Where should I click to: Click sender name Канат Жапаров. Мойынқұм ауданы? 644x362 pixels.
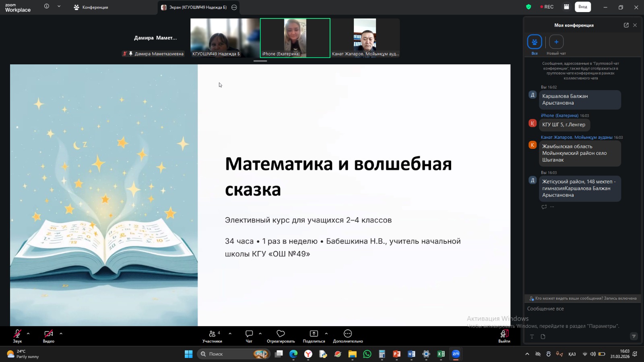(576, 137)
